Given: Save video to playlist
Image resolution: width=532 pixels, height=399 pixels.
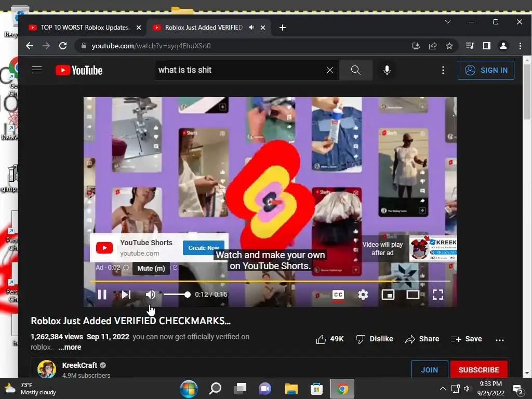Looking at the screenshot, I should 466,339.
